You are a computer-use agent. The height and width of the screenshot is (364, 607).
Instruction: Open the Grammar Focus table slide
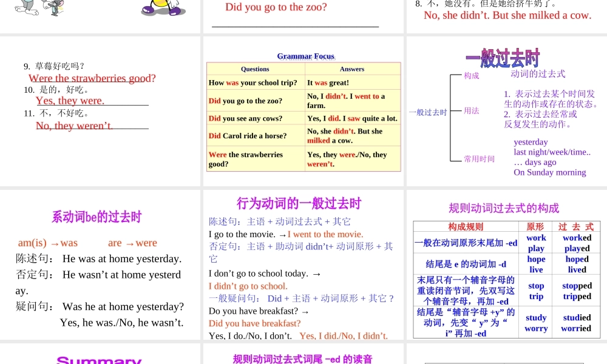tap(303, 112)
